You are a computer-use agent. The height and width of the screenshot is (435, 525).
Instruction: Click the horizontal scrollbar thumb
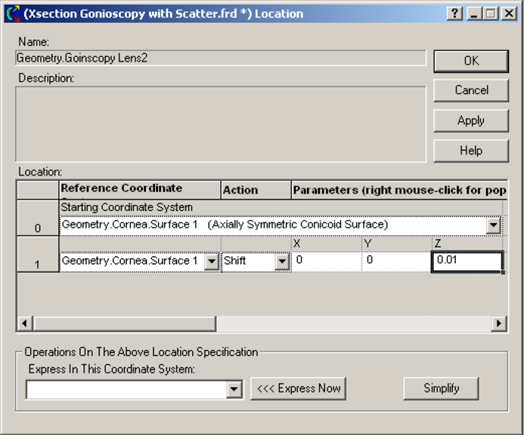click(125, 323)
